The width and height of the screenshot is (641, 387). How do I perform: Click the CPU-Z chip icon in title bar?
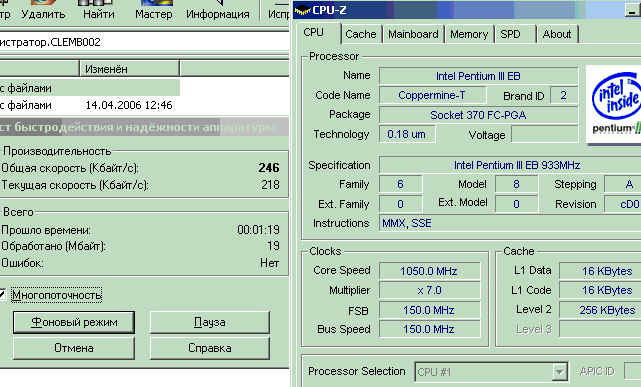(x=303, y=10)
